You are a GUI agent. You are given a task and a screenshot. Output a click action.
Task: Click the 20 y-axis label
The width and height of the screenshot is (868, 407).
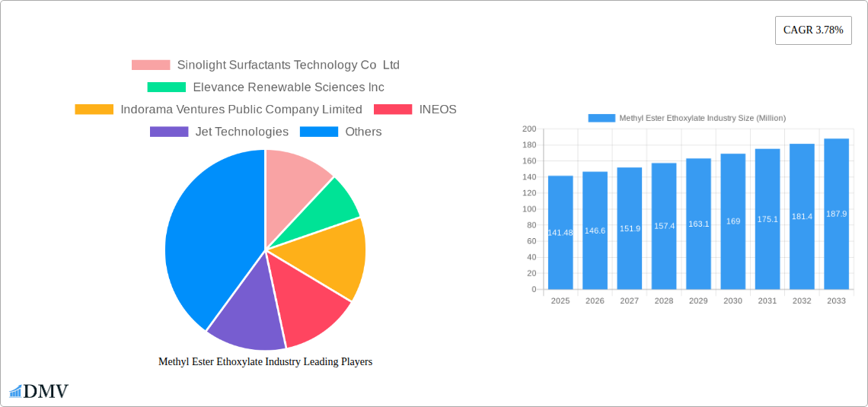pos(531,273)
